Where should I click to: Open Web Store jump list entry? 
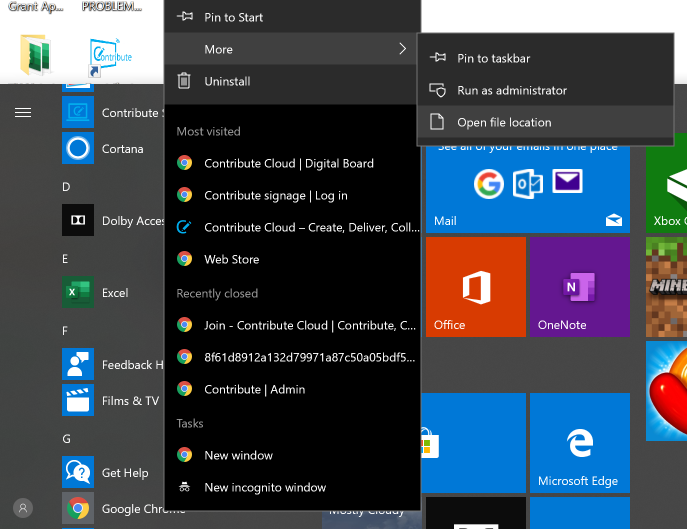click(x=292, y=259)
